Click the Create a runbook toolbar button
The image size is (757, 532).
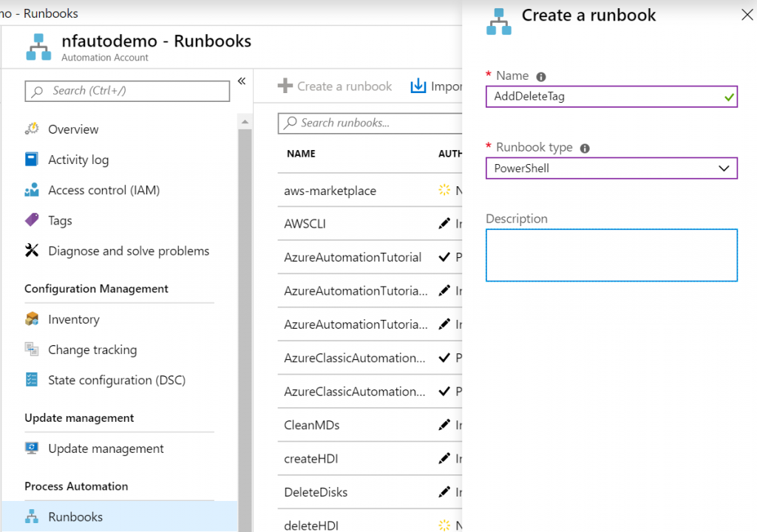tap(335, 86)
